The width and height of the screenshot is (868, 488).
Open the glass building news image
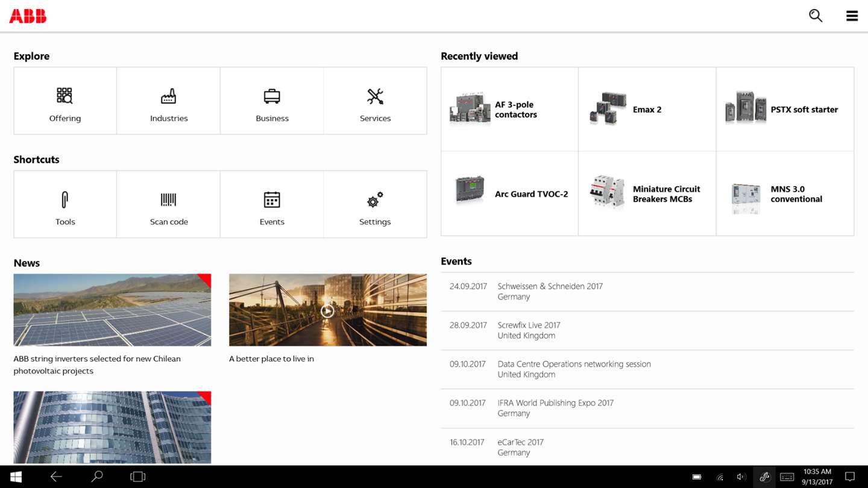tap(112, 427)
